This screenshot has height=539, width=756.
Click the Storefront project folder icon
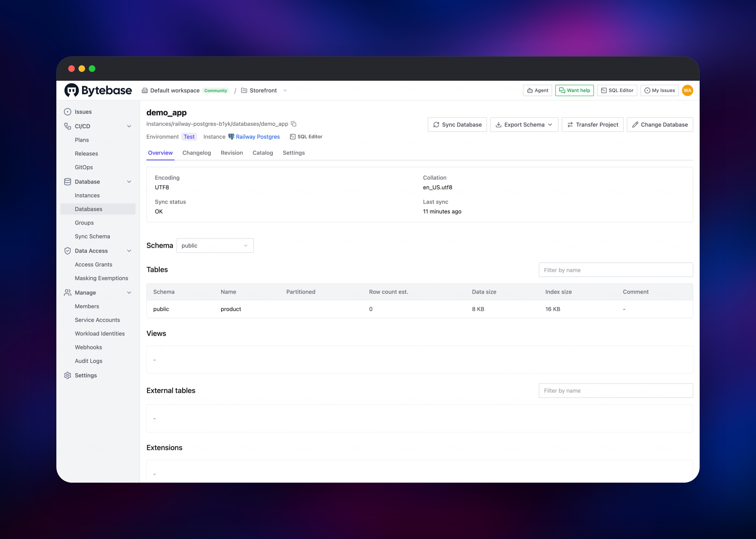coord(244,90)
